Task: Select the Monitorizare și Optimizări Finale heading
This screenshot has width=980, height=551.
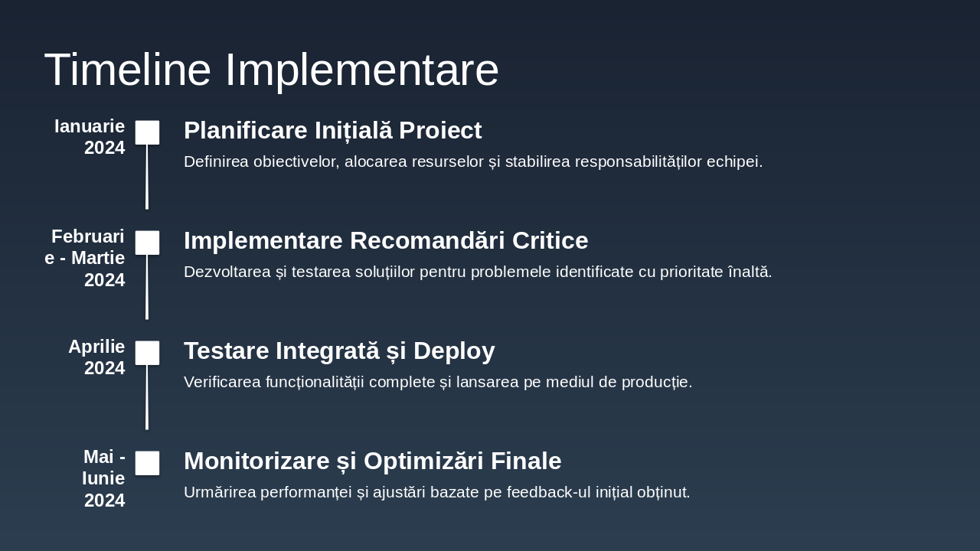Action: [373, 461]
